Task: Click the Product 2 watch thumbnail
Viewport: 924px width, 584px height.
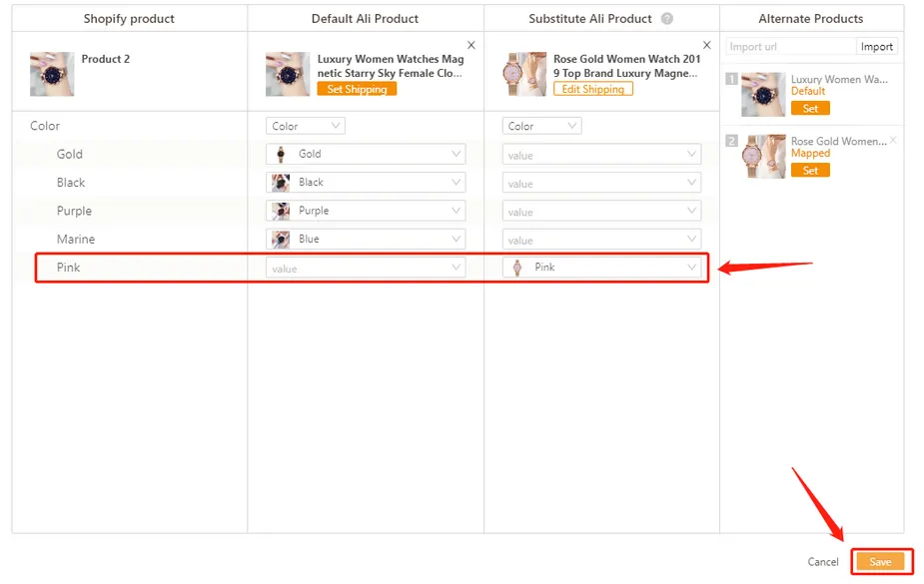Action: (52, 74)
